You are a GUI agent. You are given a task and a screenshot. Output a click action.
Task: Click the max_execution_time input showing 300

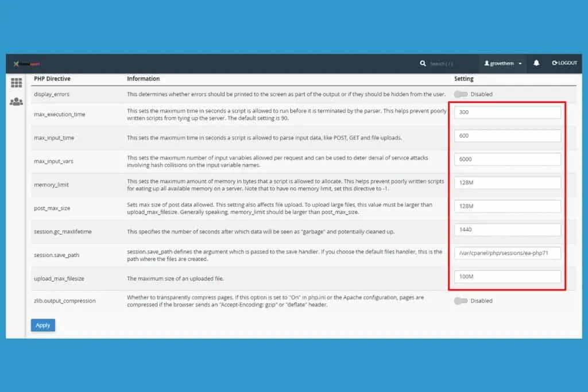coord(508,112)
